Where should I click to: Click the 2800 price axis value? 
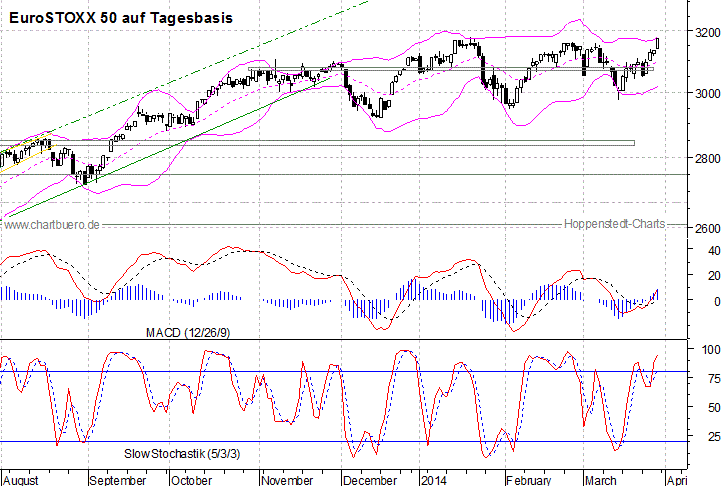(x=708, y=159)
